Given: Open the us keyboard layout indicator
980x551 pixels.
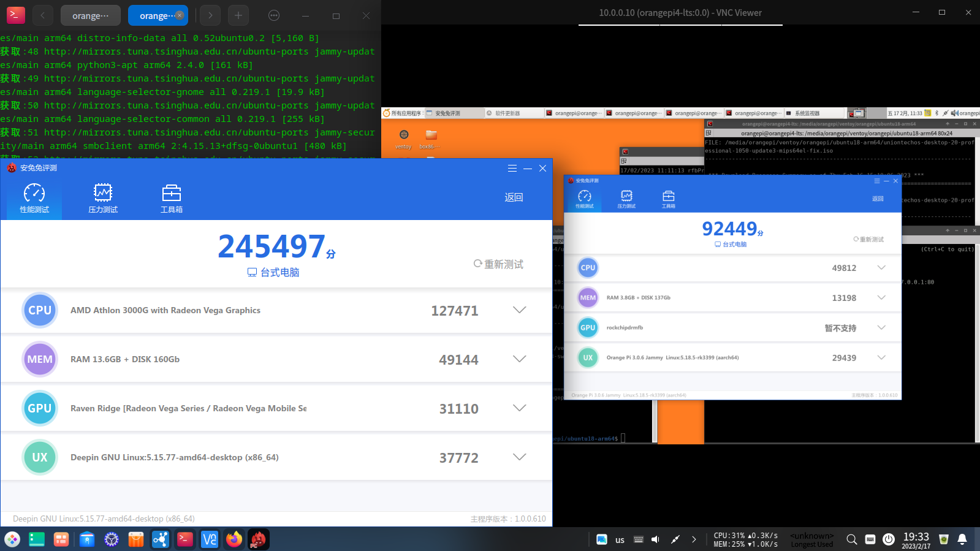Looking at the screenshot, I should point(620,540).
